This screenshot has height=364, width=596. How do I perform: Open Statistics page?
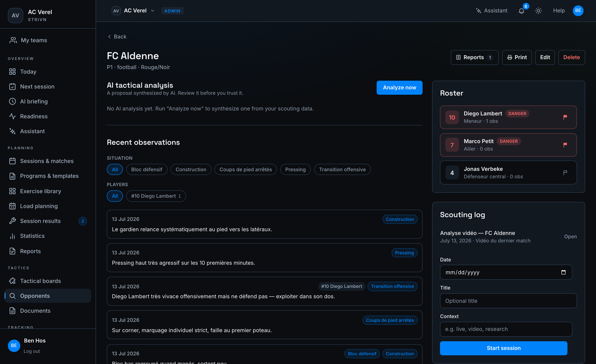[48, 236]
